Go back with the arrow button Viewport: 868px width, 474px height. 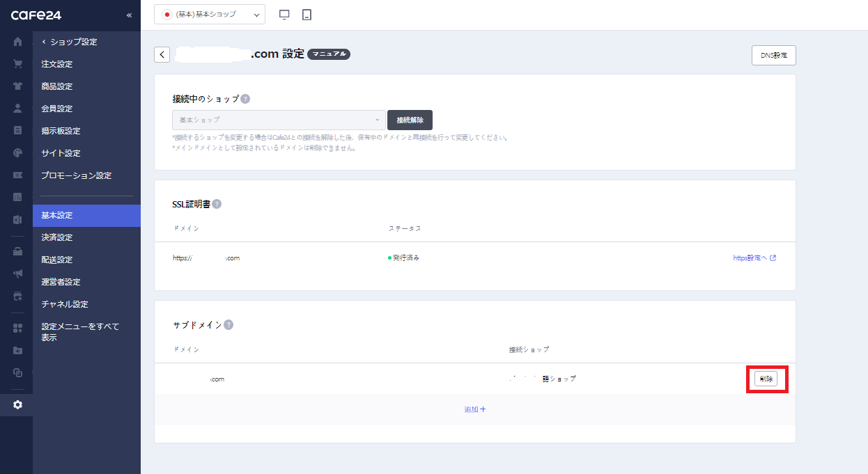click(162, 54)
